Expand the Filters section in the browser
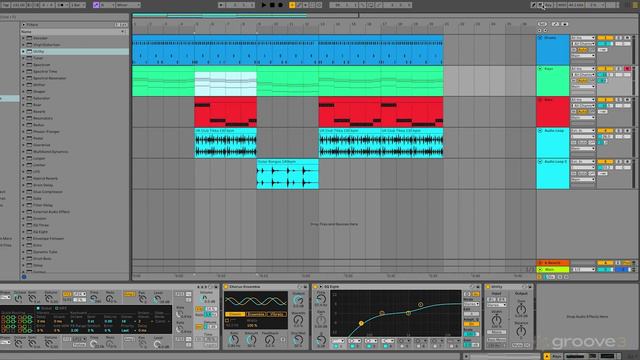Screen dimensions: 640x360 coord(23,24)
